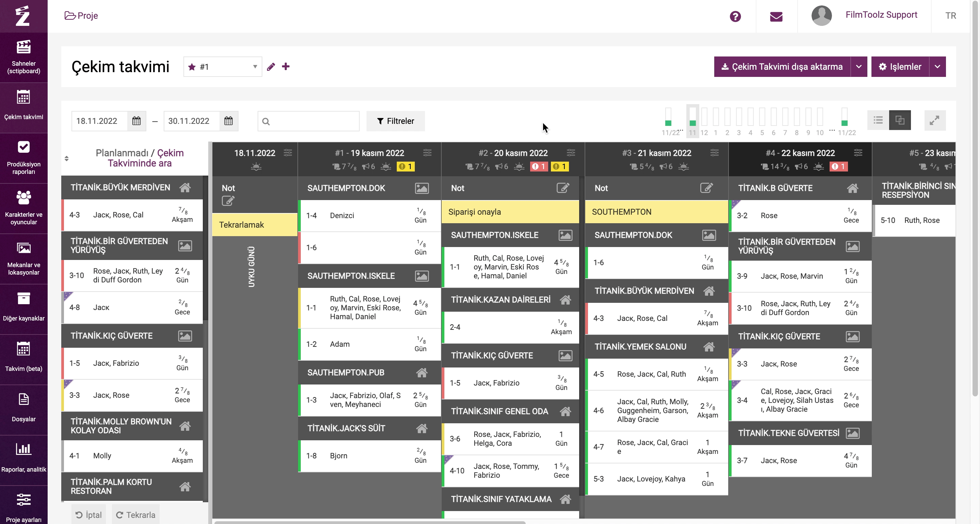
Task: Switch to list view layout
Action: tap(878, 121)
